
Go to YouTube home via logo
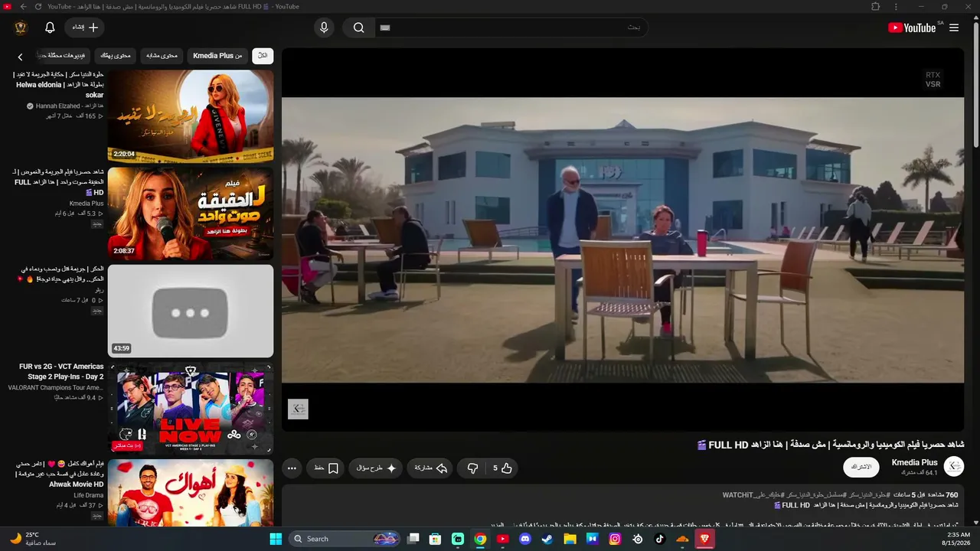coord(912,28)
